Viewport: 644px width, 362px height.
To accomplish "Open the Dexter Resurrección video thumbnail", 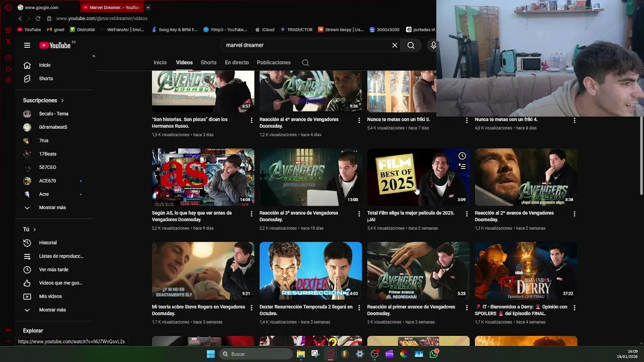I will [x=310, y=271].
